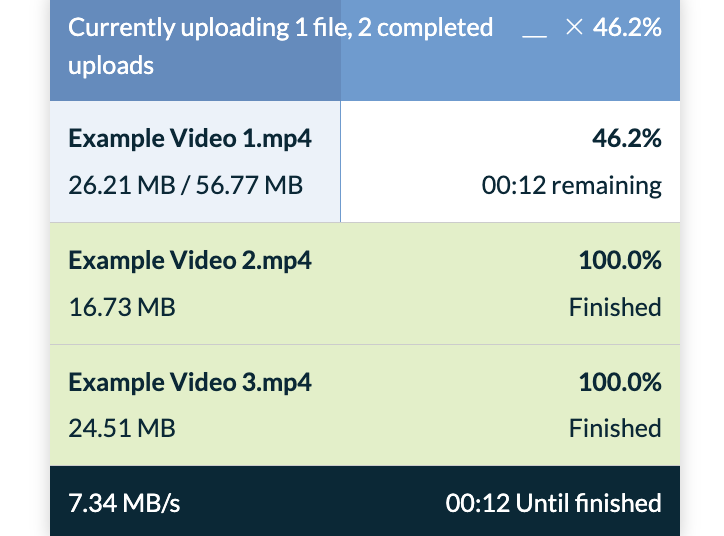Click the Finished status of Video 2
724x536 pixels.
[x=615, y=307]
